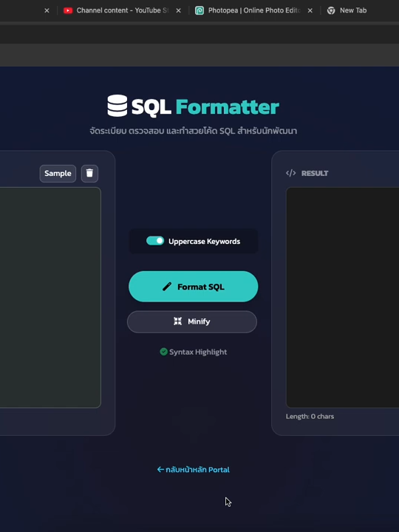Close the Channel content YouTube tab
399x532 pixels.
coord(179,10)
